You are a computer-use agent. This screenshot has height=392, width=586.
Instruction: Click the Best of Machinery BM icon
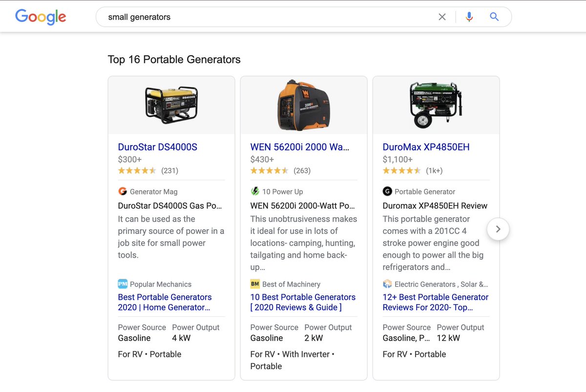pyautogui.click(x=255, y=284)
